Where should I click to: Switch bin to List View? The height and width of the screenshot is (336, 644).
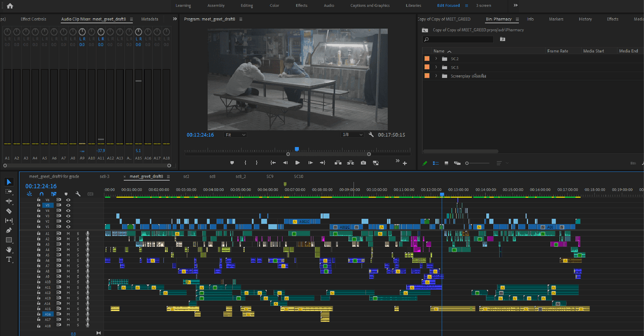pyautogui.click(x=435, y=163)
